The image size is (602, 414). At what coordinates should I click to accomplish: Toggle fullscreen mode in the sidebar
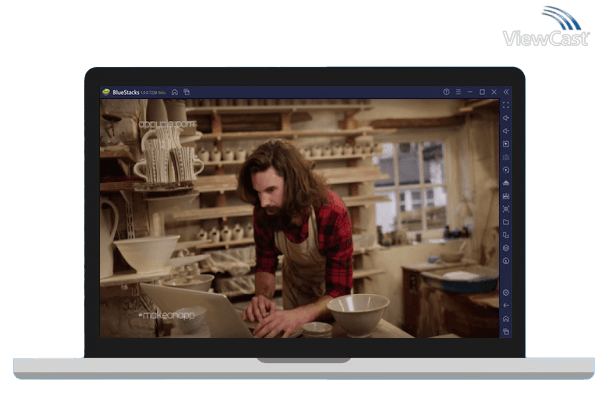coord(506,105)
